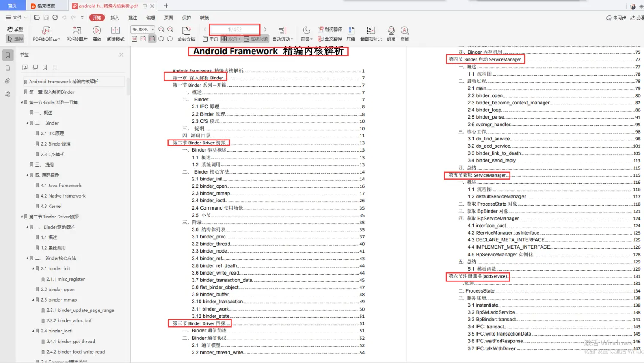Click the highlighted fit page icon
The height and width of the screenshot is (363, 644).
tap(152, 39)
